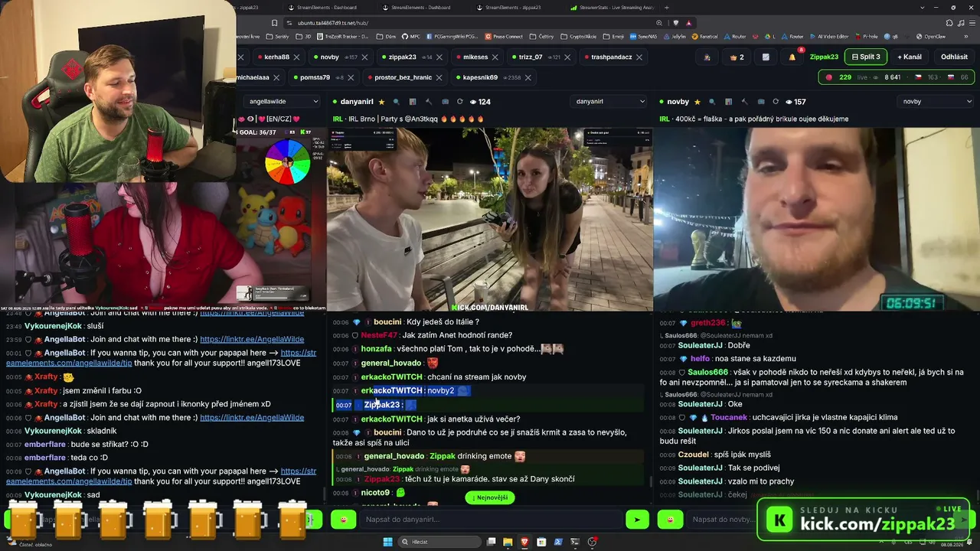This screenshot has height=551, width=980.
Task: Click the Brave Shields icon in address bar
Action: point(675,23)
